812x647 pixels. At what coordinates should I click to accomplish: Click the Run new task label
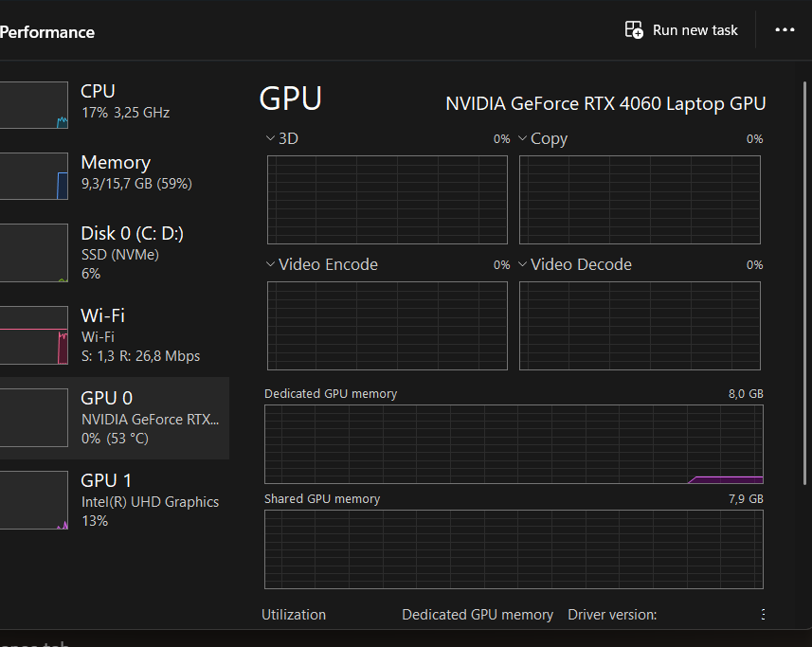[695, 30]
